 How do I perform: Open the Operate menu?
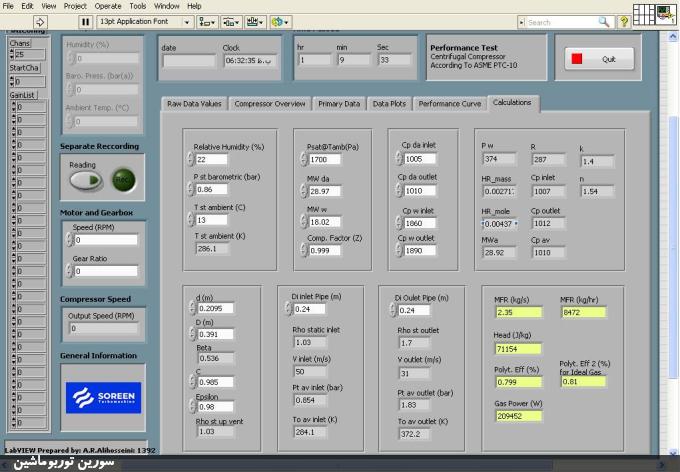point(108,5)
